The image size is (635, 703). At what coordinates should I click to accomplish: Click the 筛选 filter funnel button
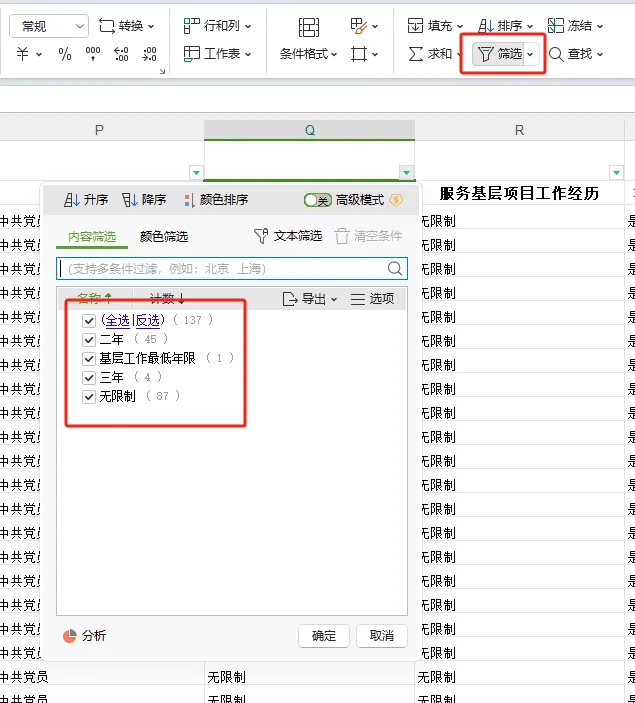point(499,54)
